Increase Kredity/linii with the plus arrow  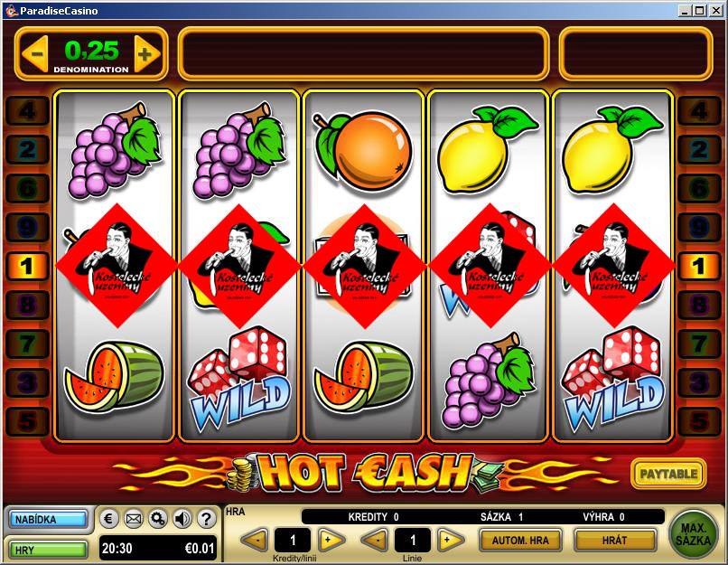[x=331, y=541]
